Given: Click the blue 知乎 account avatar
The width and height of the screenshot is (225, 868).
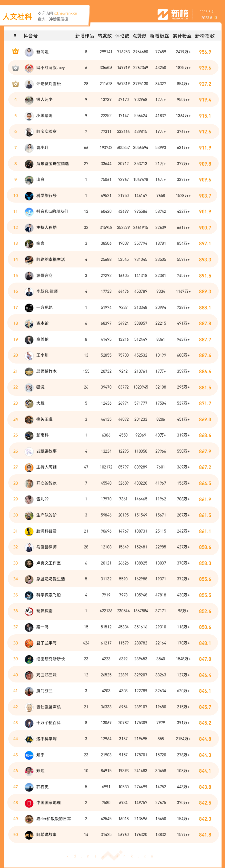Looking at the screenshot, I should coord(29,755).
